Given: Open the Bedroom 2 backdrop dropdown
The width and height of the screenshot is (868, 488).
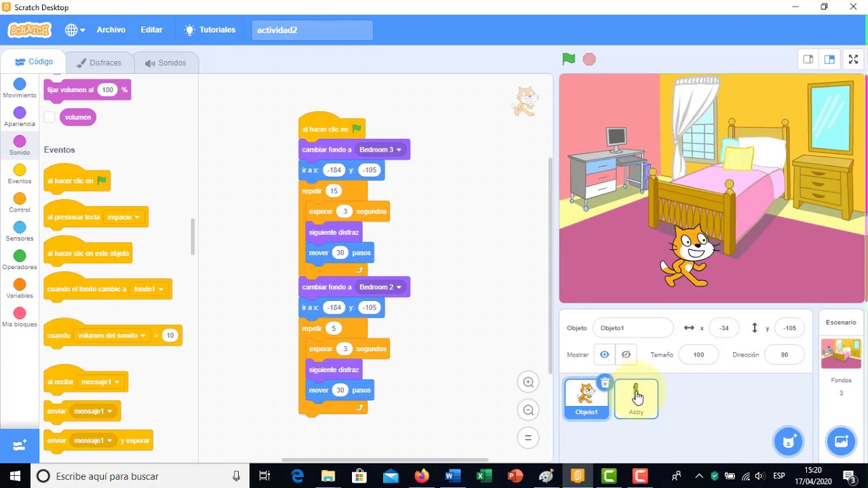Looking at the screenshot, I should (380, 287).
